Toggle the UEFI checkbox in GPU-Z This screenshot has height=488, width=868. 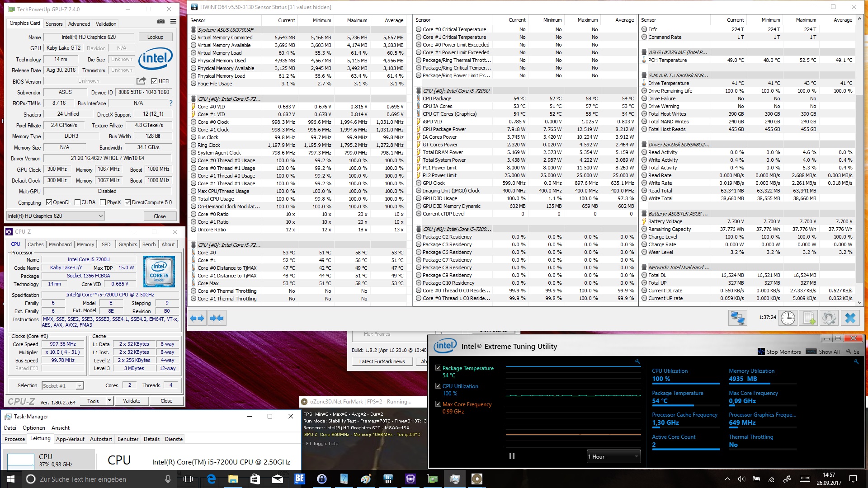pyautogui.click(x=155, y=81)
